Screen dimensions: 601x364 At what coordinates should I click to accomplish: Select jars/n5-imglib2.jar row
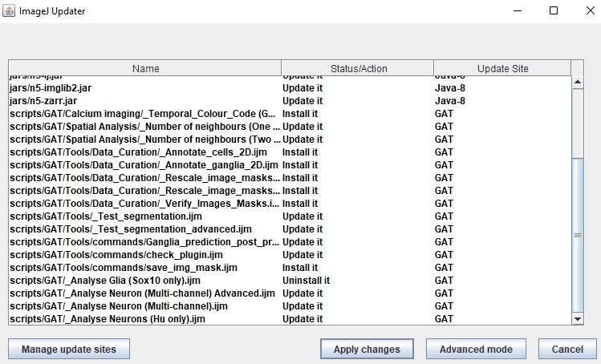tap(50, 88)
